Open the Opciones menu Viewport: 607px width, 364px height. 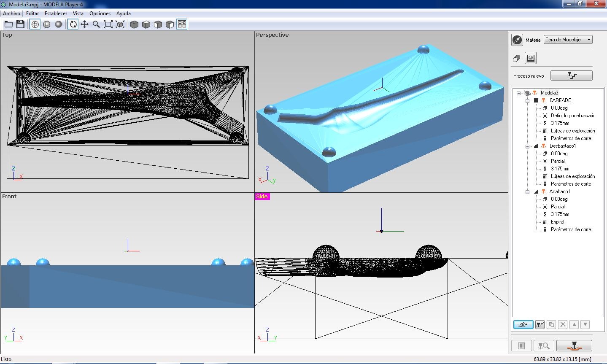100,13
